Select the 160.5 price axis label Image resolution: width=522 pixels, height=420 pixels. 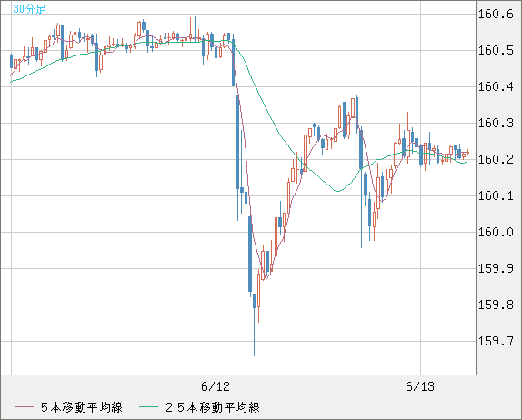coord(496,51)
